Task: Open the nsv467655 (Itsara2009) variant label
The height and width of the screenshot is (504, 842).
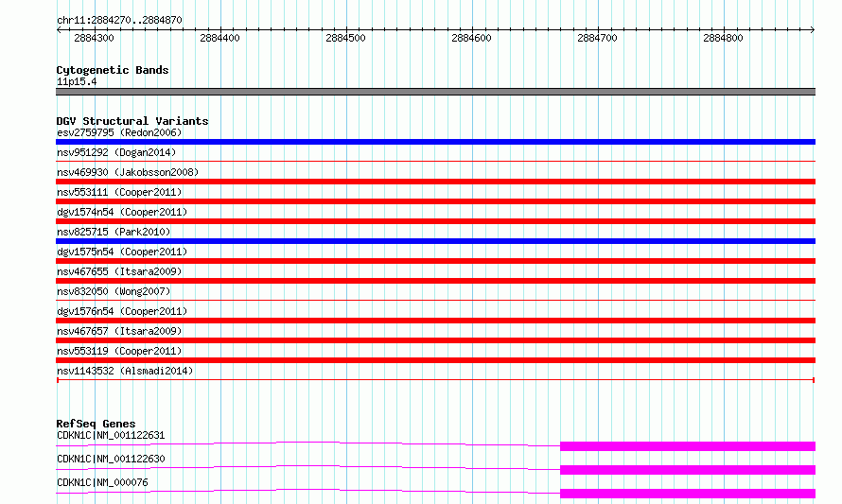Action: point(119,271)
